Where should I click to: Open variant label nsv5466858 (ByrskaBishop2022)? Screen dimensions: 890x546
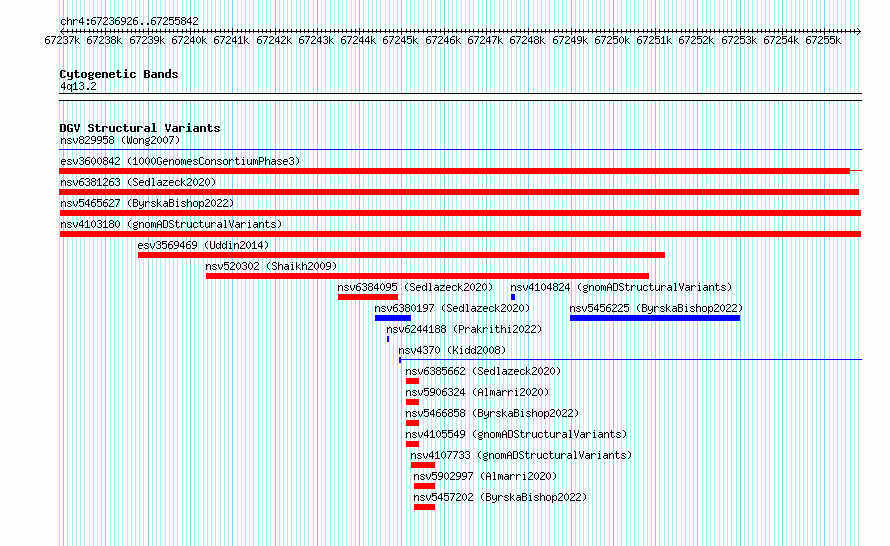coord(492,413)
